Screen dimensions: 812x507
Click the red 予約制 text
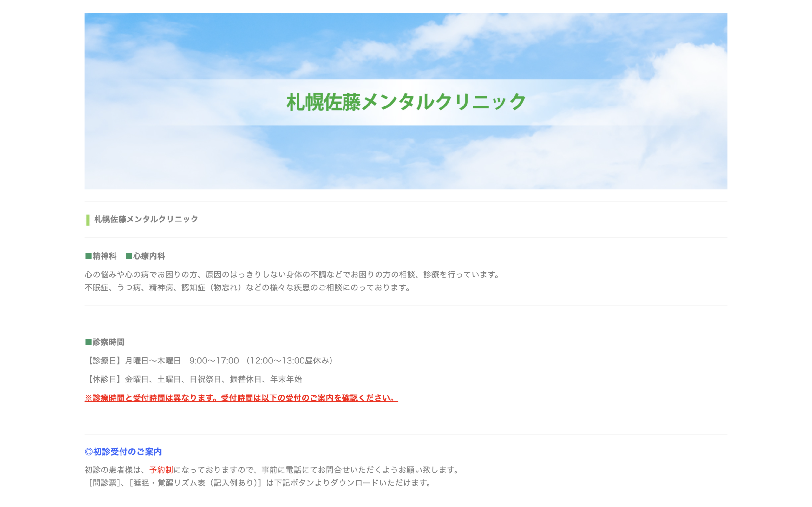(161, 470)
